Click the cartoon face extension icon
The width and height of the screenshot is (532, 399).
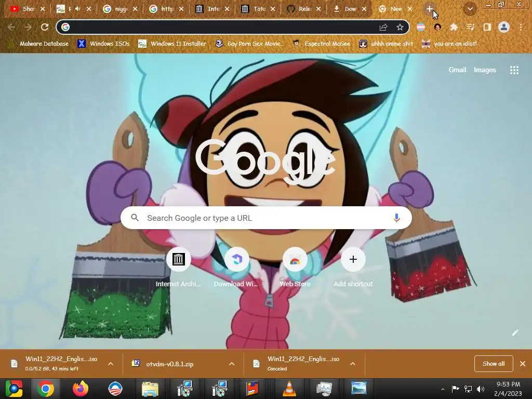(437, 27)
